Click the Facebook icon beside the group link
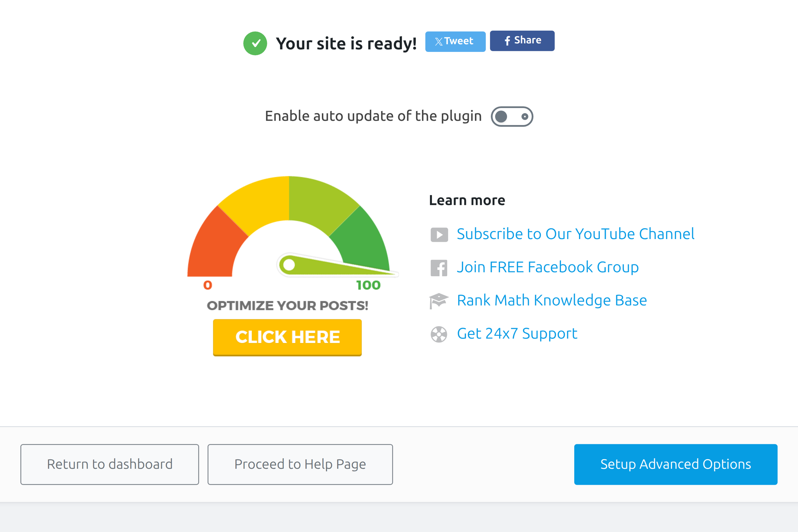798x532 pixels. (439, 268)
